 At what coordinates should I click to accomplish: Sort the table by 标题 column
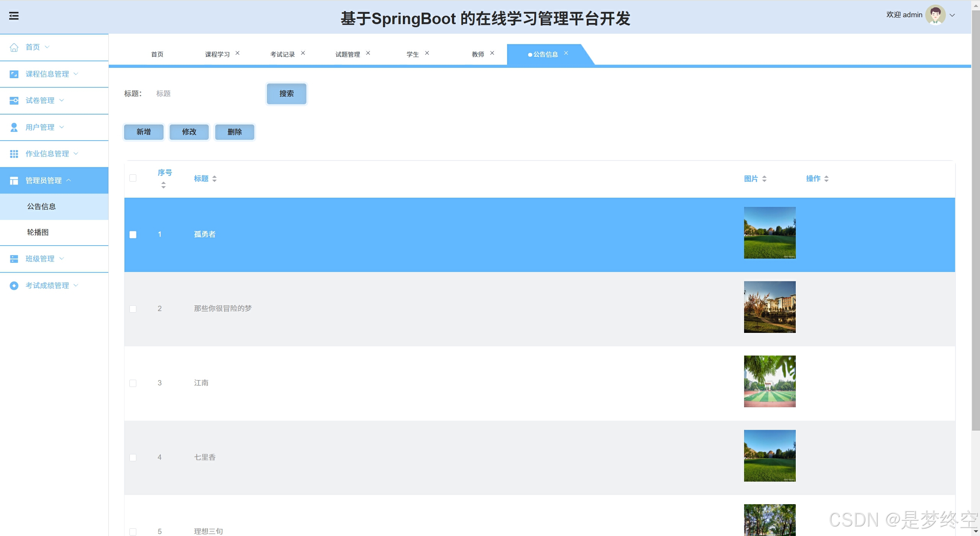point(205,179)
